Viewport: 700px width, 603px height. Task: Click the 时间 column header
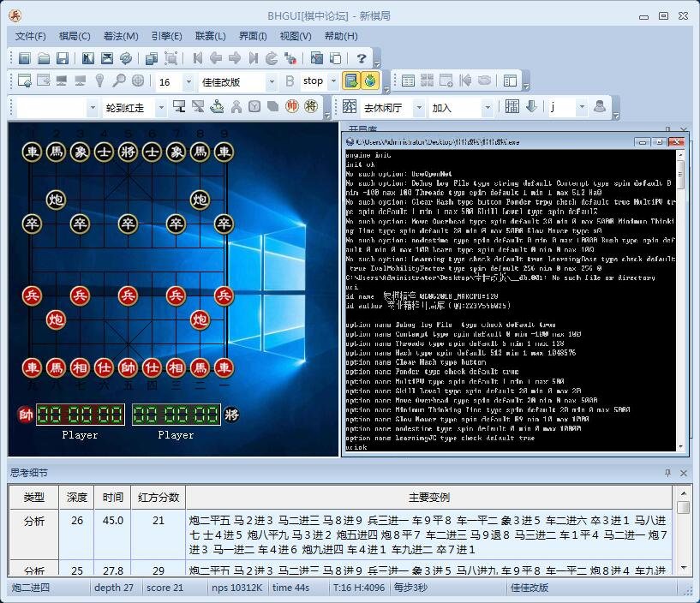coord(112,498)
